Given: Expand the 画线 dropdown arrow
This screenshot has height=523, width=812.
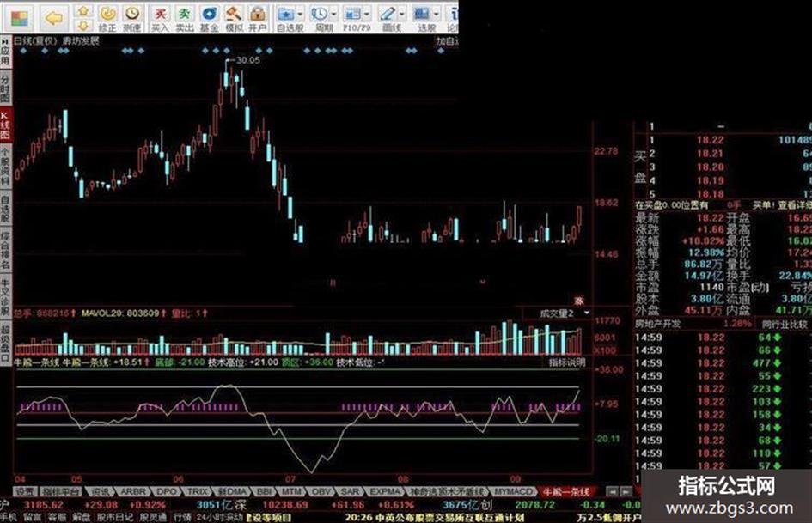Looking at the screenshot, I should click(401, 15).
